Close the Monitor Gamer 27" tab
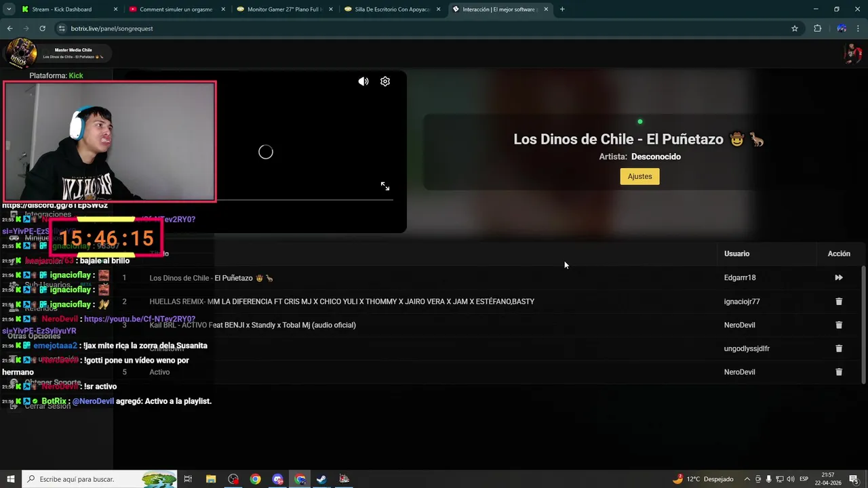 tap(331, 9)
